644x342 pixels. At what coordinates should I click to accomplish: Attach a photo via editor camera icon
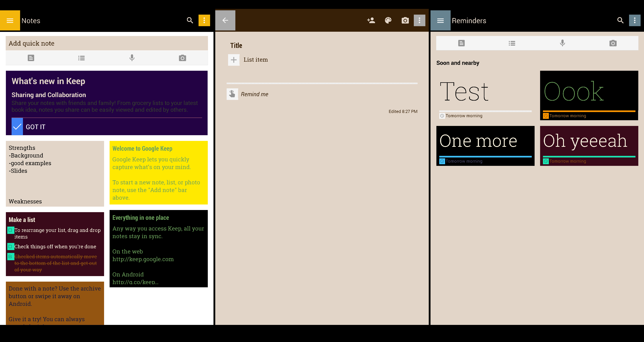(405, 20)
